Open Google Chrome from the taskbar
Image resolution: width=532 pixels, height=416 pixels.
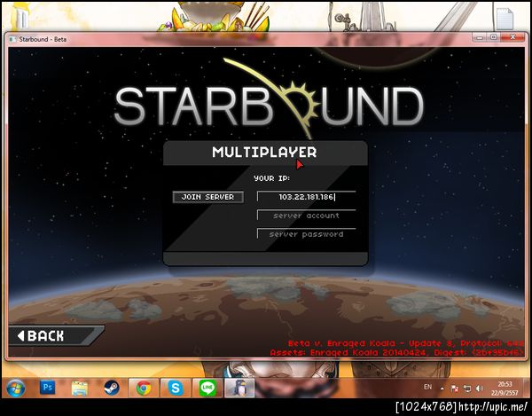pos(144,388)
